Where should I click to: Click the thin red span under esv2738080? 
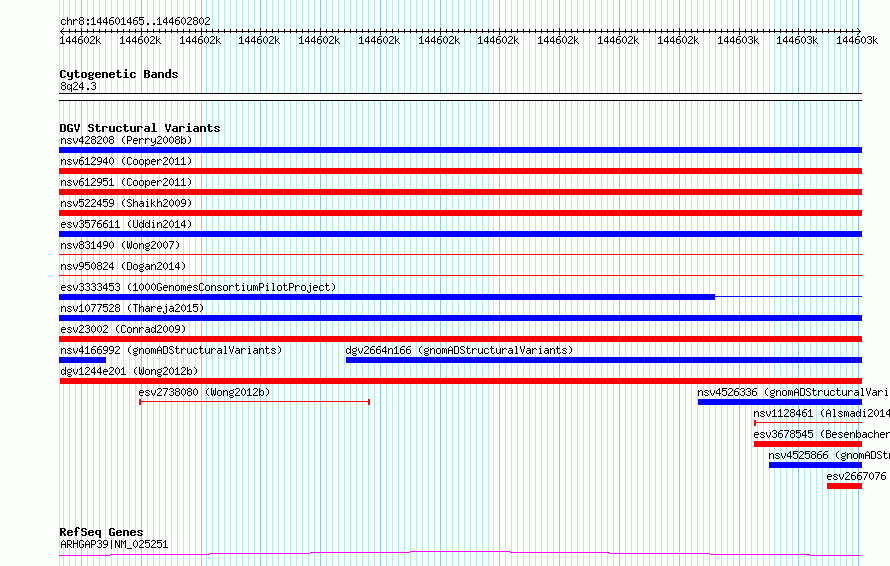255,402
